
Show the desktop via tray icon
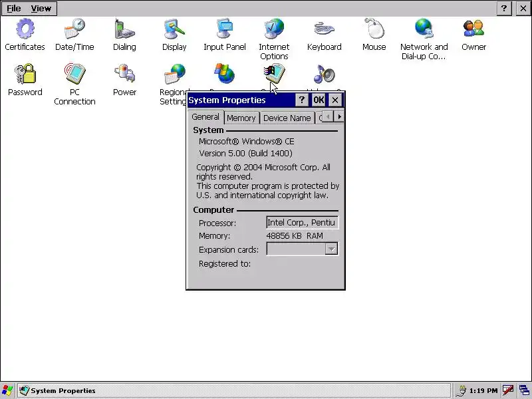(x=525, y=390)
